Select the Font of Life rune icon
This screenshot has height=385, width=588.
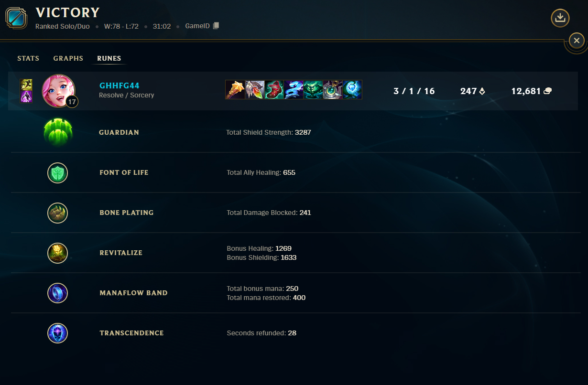(x=58, y=172)
